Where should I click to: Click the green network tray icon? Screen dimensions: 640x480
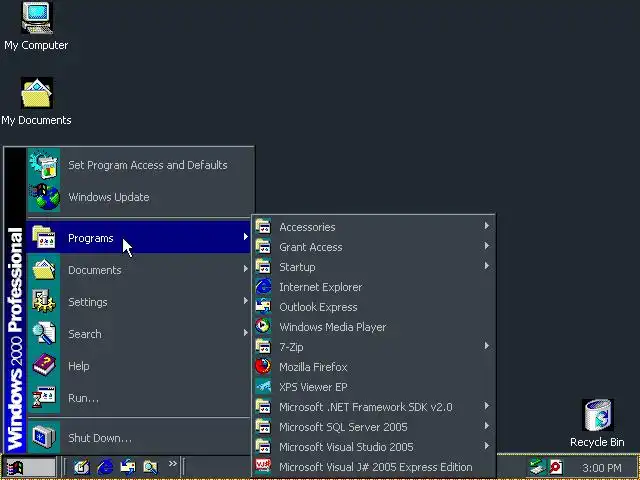[x=537, y=467]
